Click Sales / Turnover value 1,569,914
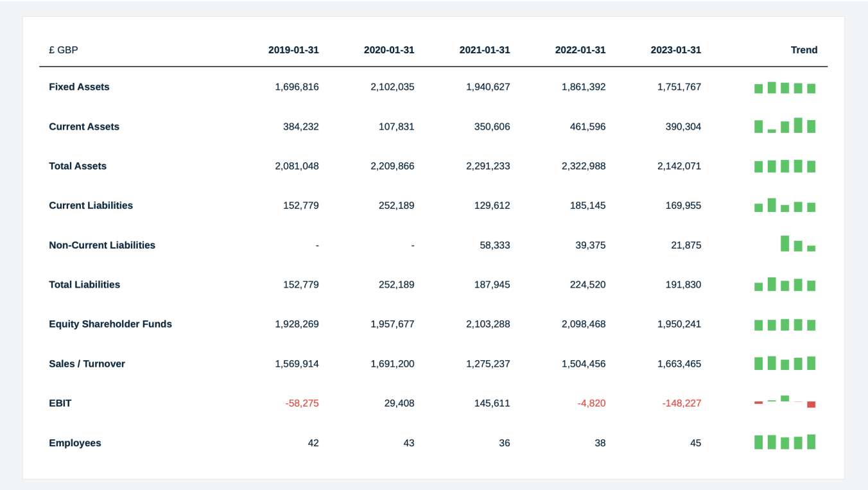This screenshot has width=868, height=490. (297, 364)
